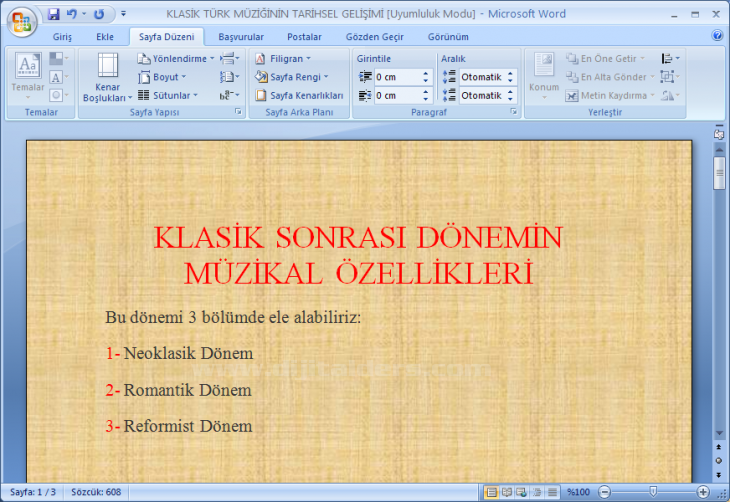The width and height of the screenshot is (730, 502).
Task: Go to next page double-arrow button
Action: [719, 475]
